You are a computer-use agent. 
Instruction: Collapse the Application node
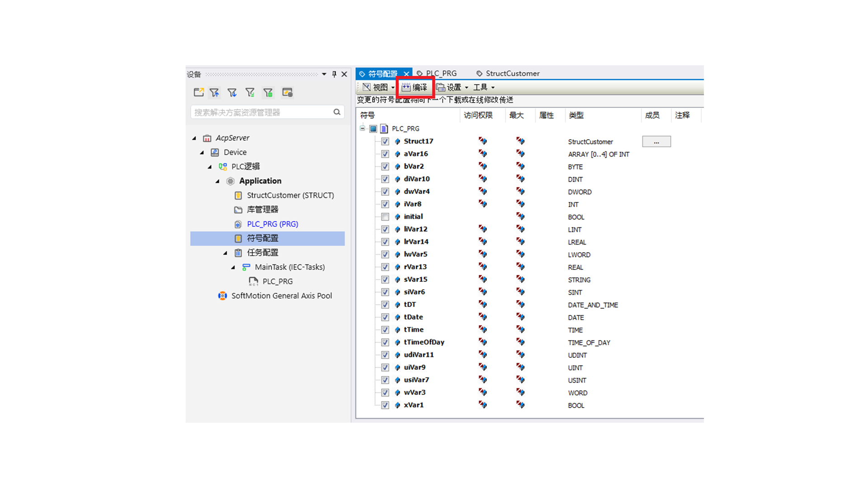tap(217, 181)
